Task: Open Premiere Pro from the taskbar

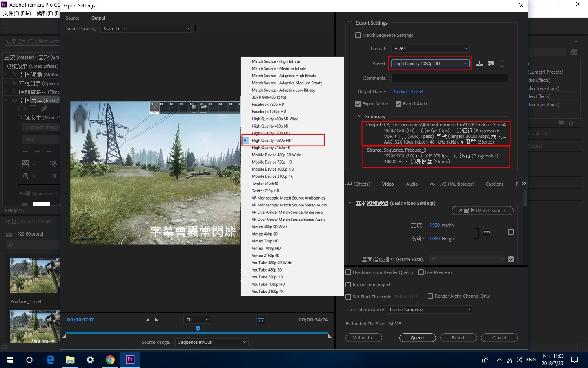Action: 130,359
